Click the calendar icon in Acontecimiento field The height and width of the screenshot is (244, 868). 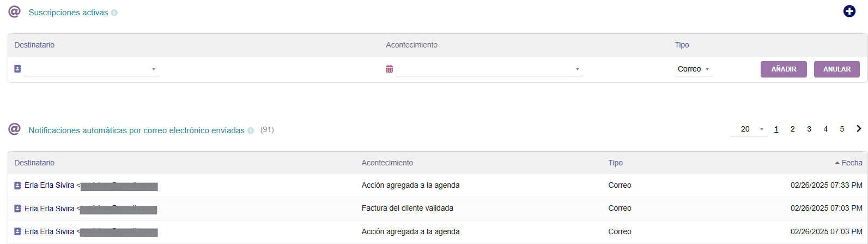point(389,69)
